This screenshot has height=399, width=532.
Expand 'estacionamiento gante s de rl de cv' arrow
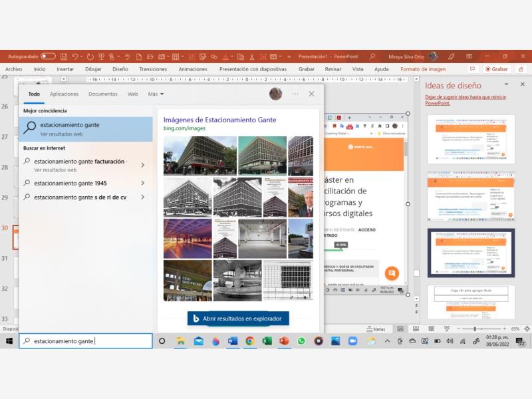(x=142, y=197)
